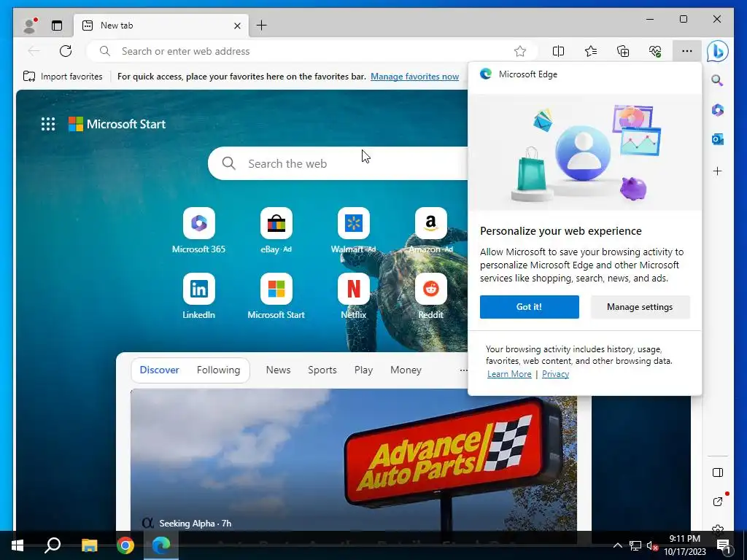
Task: Add app to sidebar plus icon
Action: [x=718, y=171]
